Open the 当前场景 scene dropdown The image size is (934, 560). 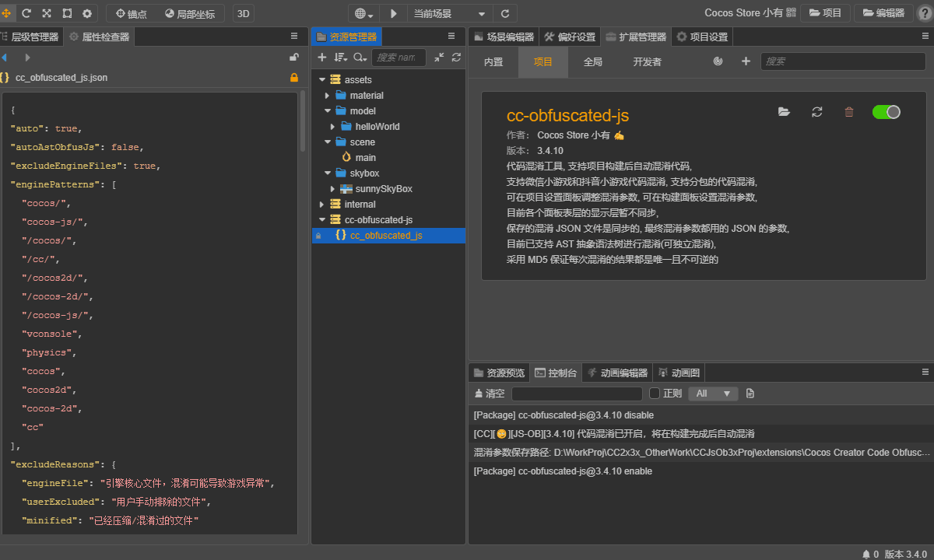449,13
